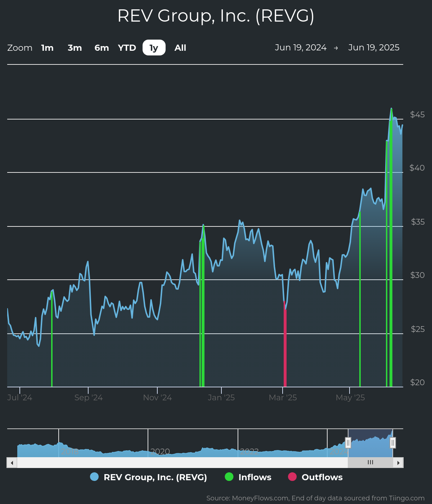The width and height of the screenshot is (432, 504).
Task: Select the 6m zoom range
Action: [x=102, y=48]
